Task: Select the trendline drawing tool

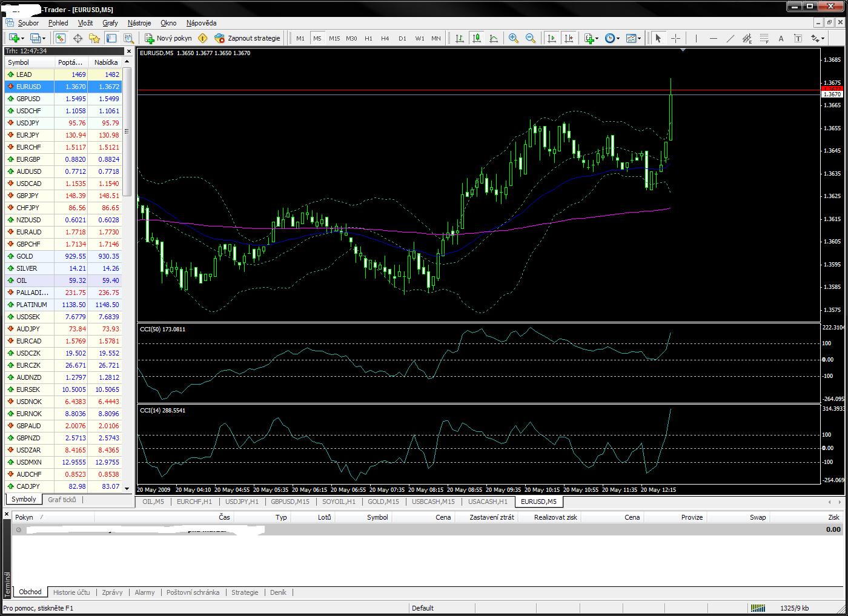Action: point(730,38)
